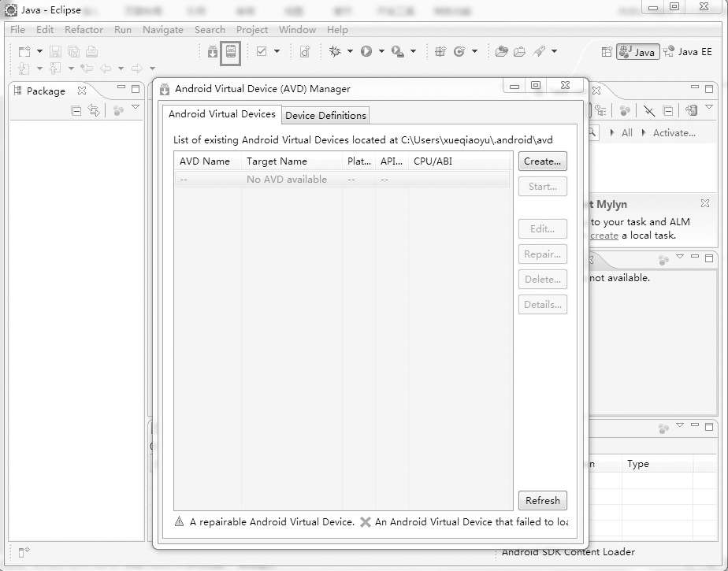Open the Package Explorer view menu triangle
The height and width of the screenshot is (571, 728).
pos(136,107)
